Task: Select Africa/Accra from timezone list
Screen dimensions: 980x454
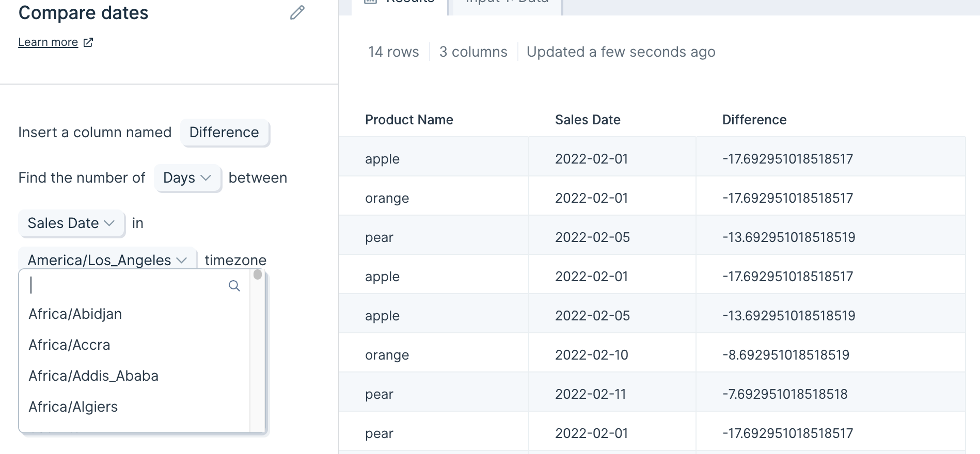Action: (69, 345)
